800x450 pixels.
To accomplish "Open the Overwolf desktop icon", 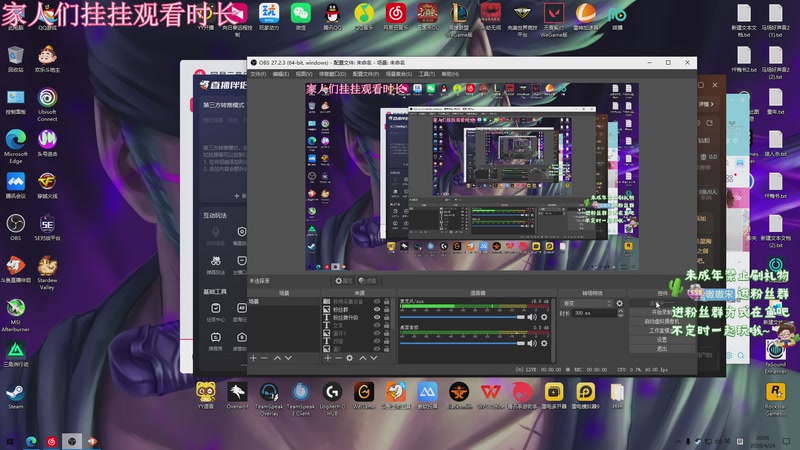I will (x=237, y=396).
